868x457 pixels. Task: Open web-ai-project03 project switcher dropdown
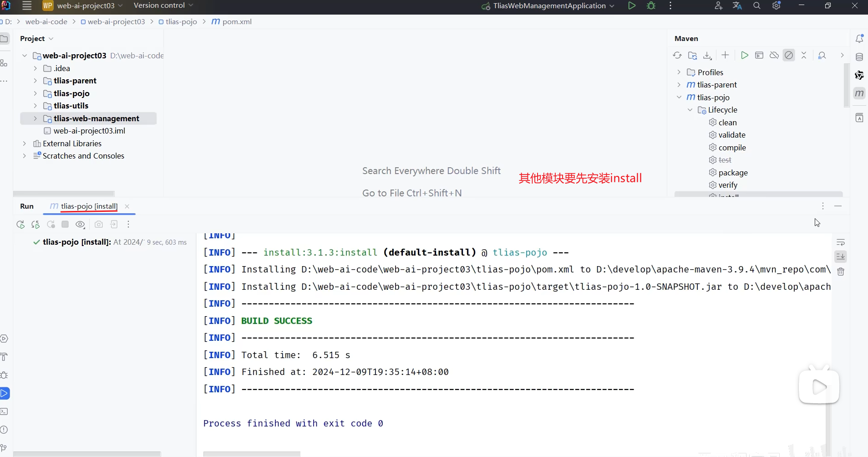[82, 5]
